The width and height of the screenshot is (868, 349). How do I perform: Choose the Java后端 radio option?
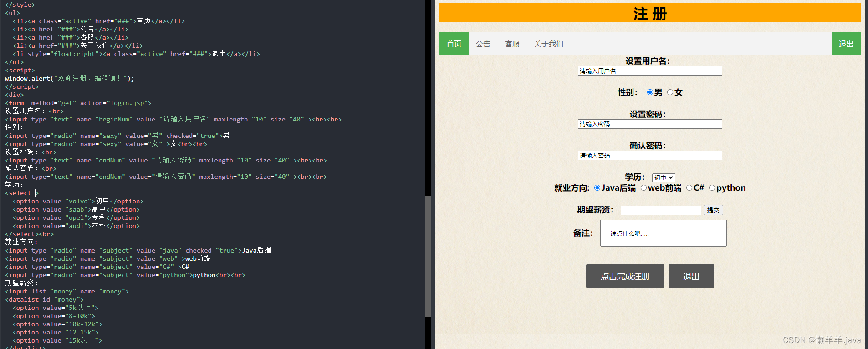click(x=597, y=188)
